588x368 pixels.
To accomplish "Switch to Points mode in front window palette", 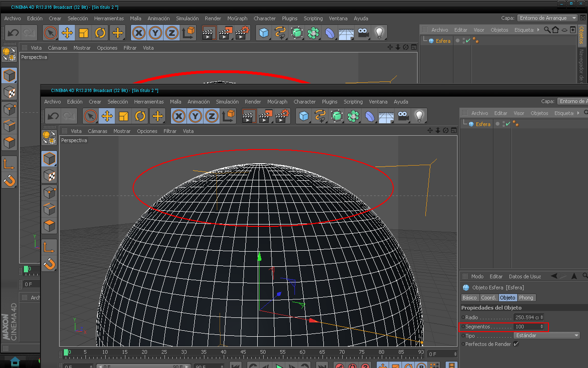I will point(49,192).
